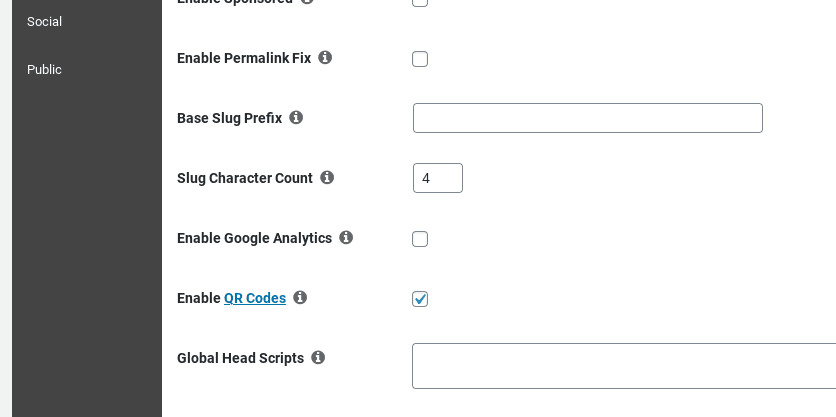Enable the Permalink Fix checkbox
Viewport: 836px width, 417px height.
click(420, 59)
